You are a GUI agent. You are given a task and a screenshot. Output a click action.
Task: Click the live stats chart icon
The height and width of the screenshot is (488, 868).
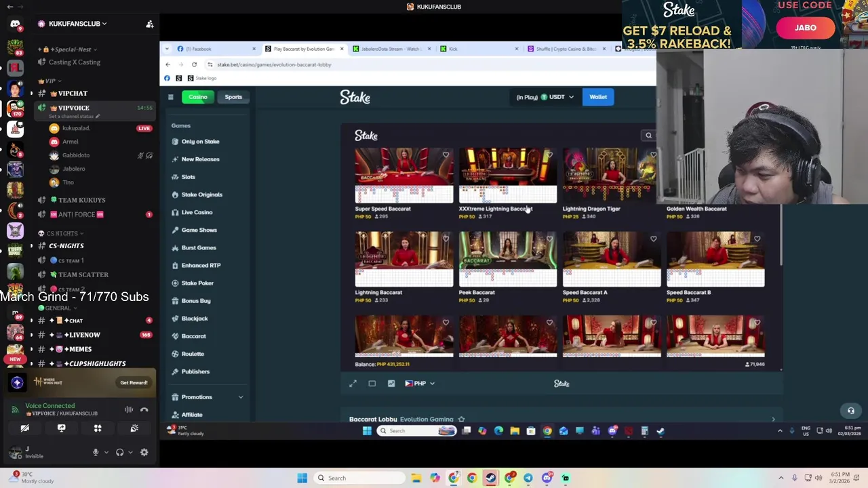[391, 384]
